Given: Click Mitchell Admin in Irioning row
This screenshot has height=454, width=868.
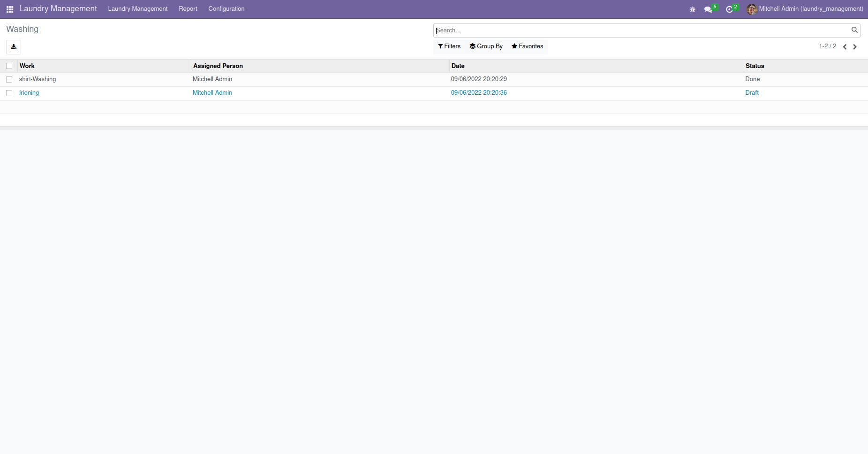Looking at the screenshot, I should tap(212, 93).
